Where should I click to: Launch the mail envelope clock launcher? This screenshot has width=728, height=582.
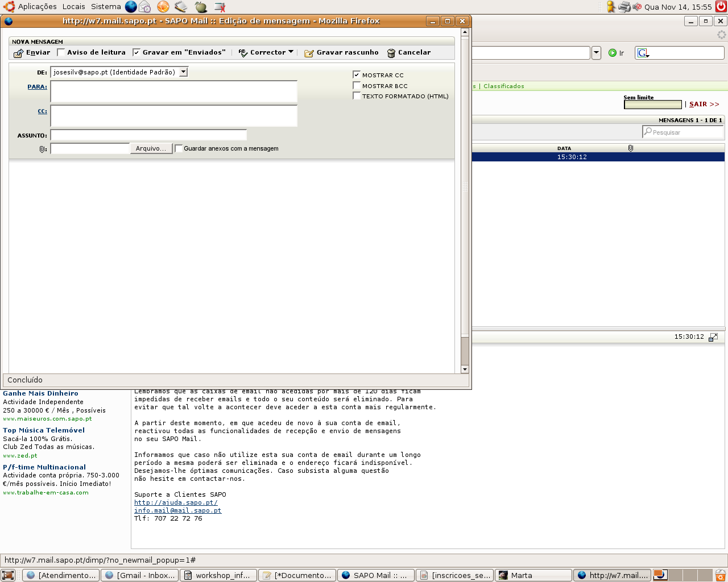(x=145, y=7)
